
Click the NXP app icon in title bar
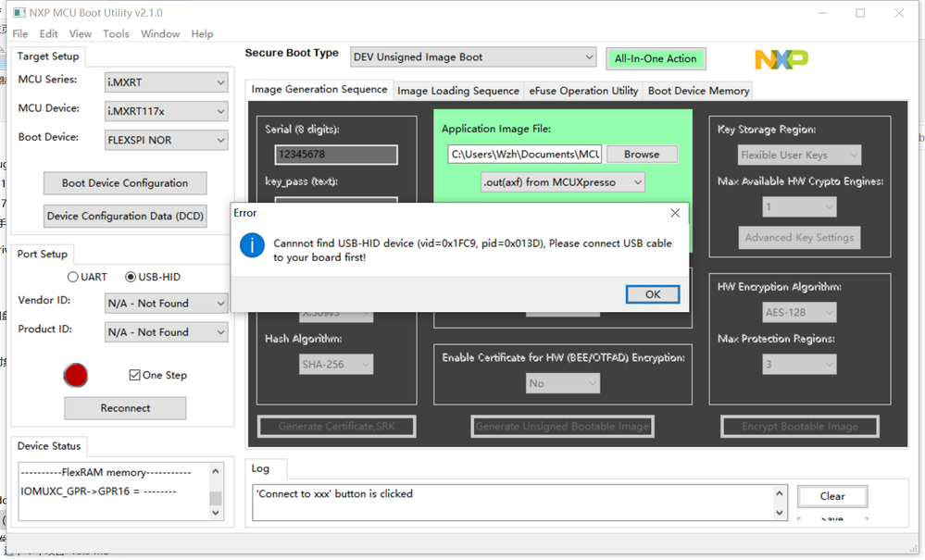(x=19, y=12)
